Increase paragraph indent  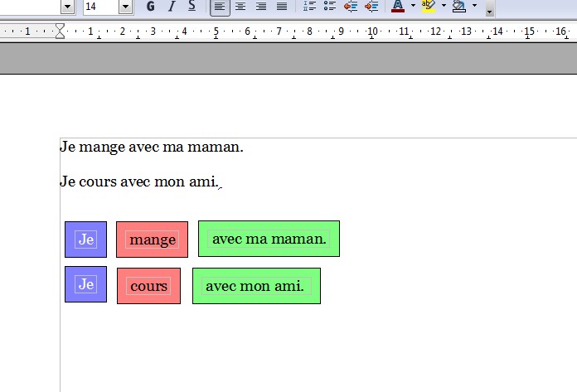(x=371, y=7)
